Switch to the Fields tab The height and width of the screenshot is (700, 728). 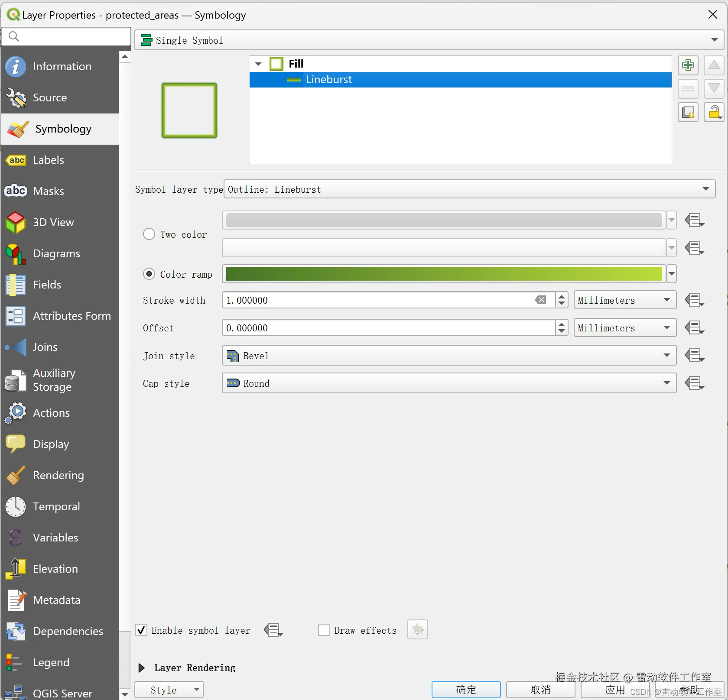pos(60,285)
